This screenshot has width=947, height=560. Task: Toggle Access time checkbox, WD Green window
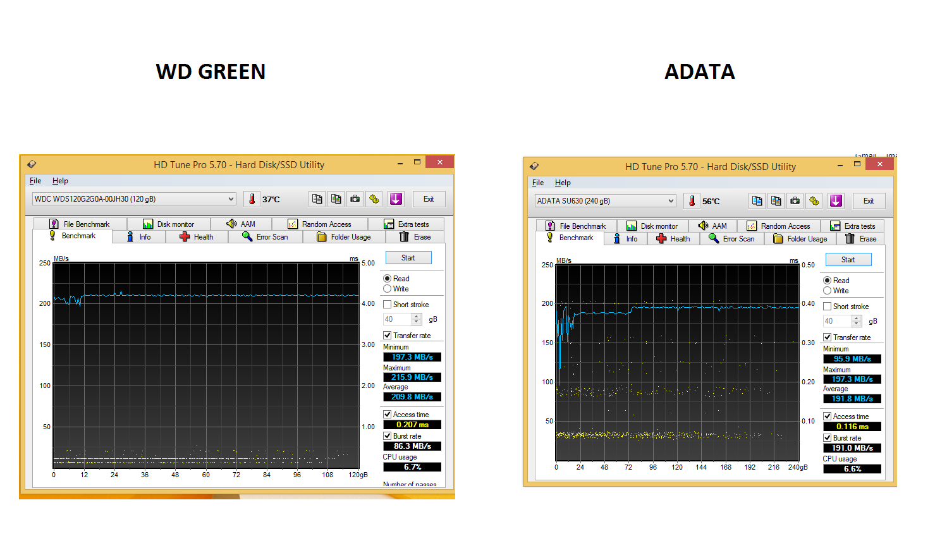coord(387,415)
